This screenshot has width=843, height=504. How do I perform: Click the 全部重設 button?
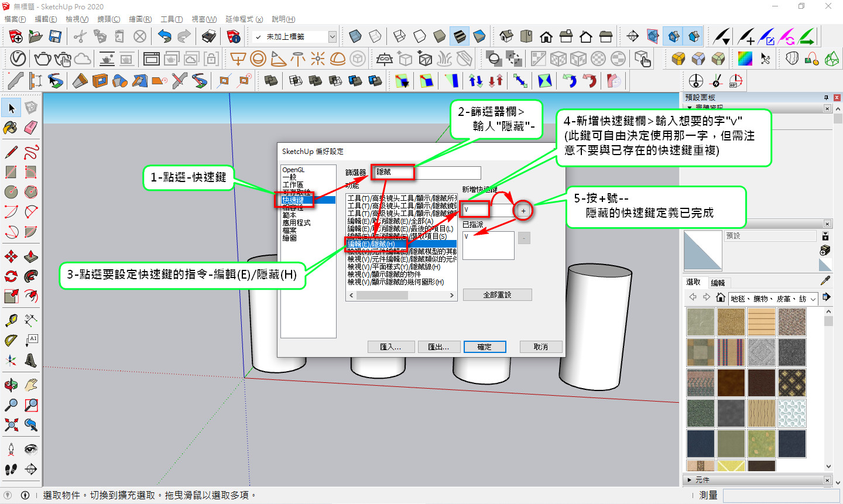click(497, 295)
